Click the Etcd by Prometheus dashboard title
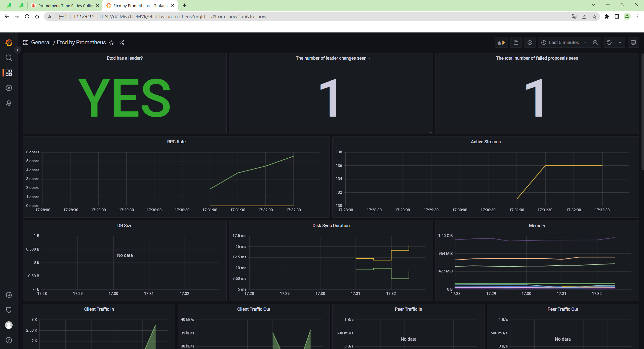Screen dimensions: 644x349 point(81,42)
